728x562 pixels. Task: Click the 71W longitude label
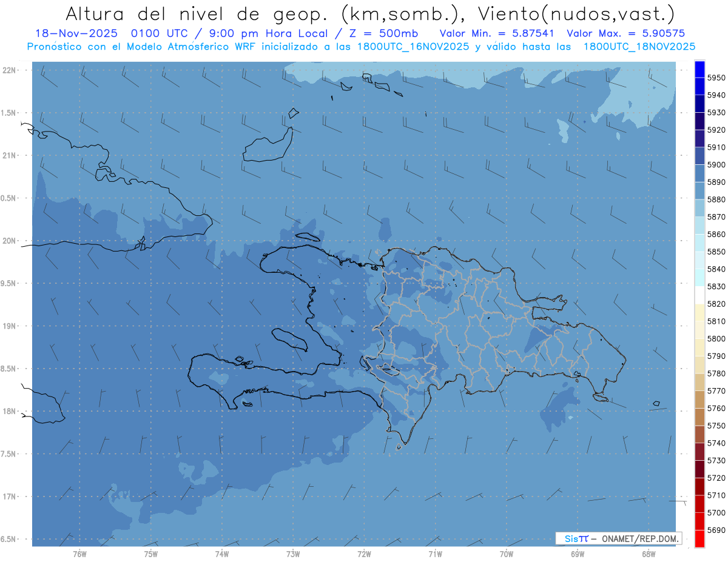tap(435, 554)
